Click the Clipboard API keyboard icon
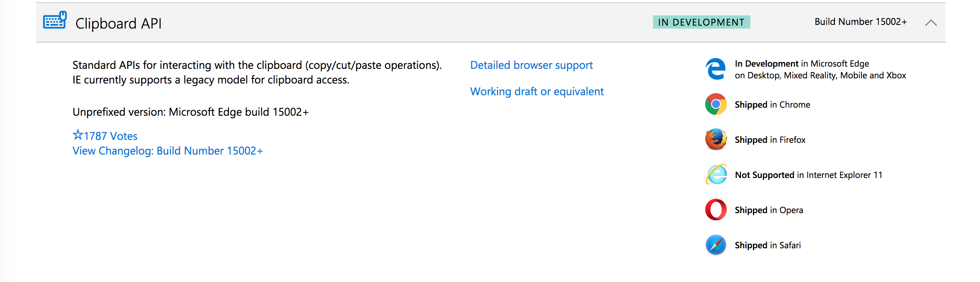This screenshot has height=282, width=980. (55, 21)
